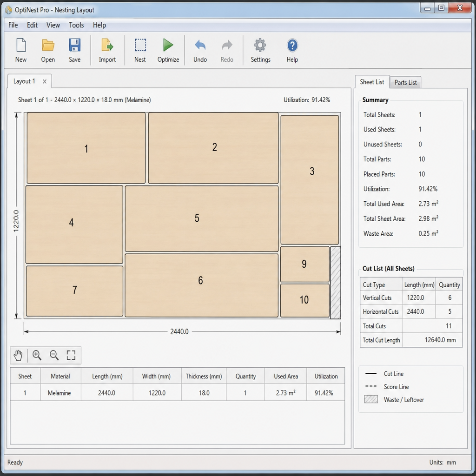Select part 1 on the sheet
This screenshot has height=476, width=476.
[86, 148]
